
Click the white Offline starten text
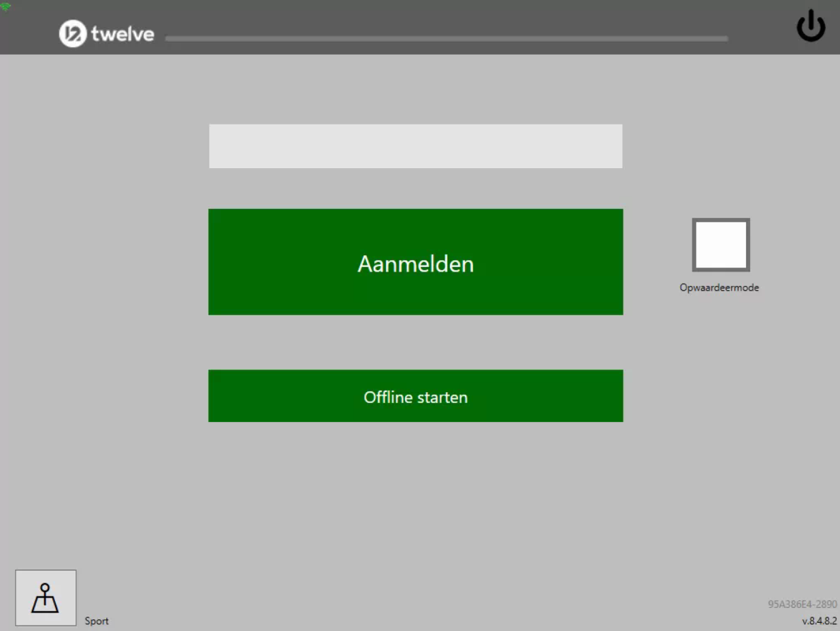(415, 398)
